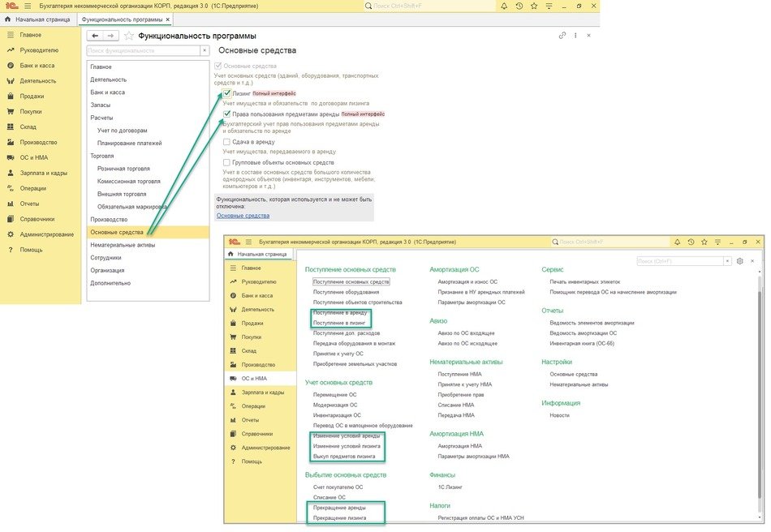Open Банк и касса in top window sidebar
This screenshot has height=532, width=771.
tap(37, 66)
